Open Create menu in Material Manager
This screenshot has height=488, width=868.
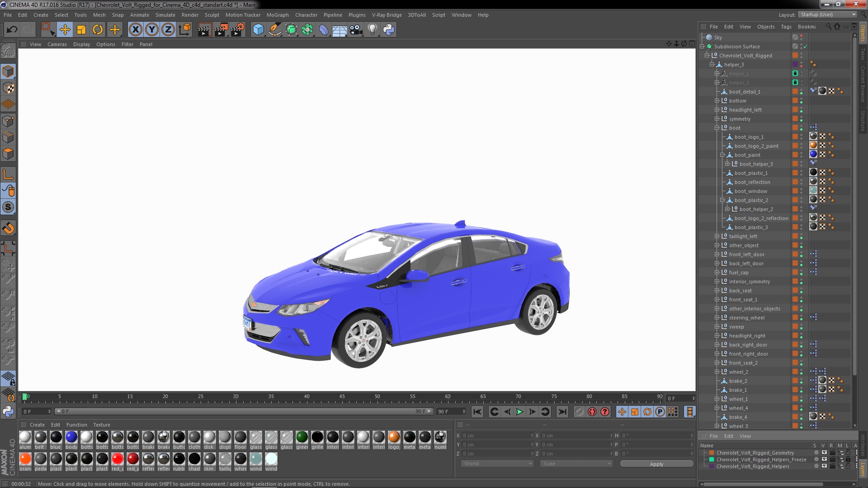click(37, 425)
